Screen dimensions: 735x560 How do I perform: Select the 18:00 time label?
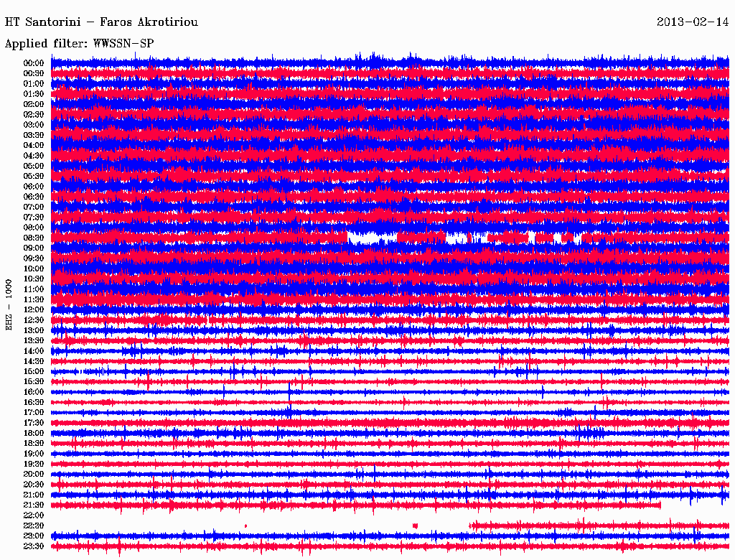point(34,434)
